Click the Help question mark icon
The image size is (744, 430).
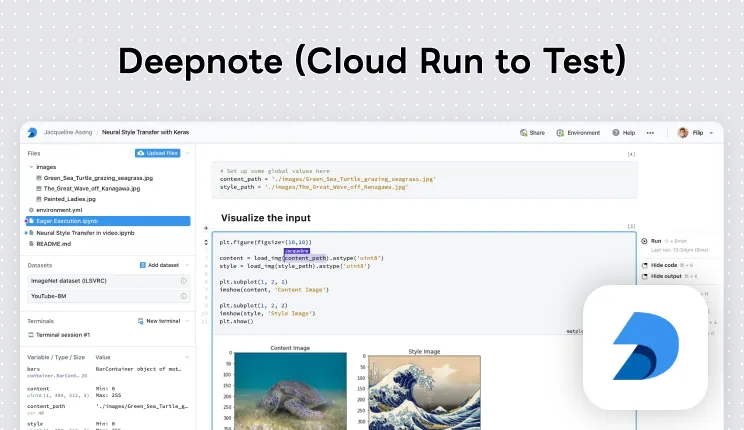click(x=615, y=133)
